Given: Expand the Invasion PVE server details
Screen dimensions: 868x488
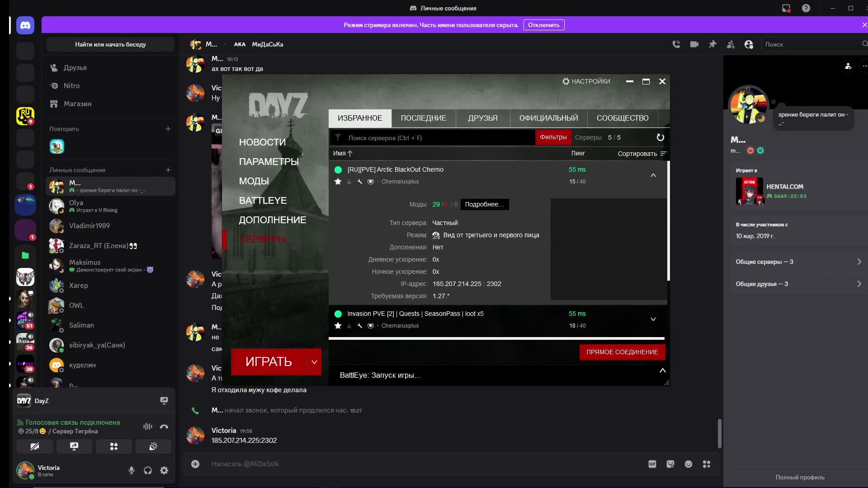Looking at the screenshot, I should 653,319.
